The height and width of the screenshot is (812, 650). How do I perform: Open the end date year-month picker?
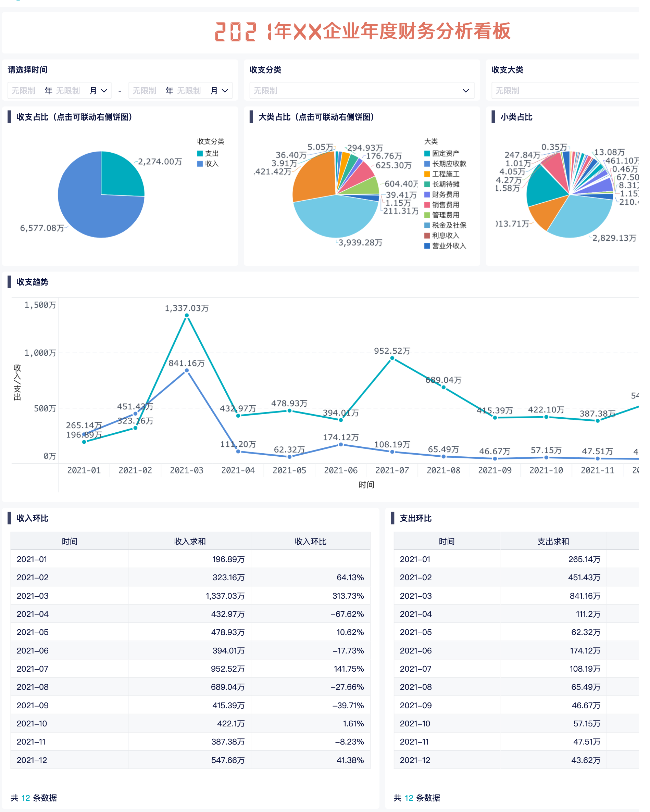(180, 90)
